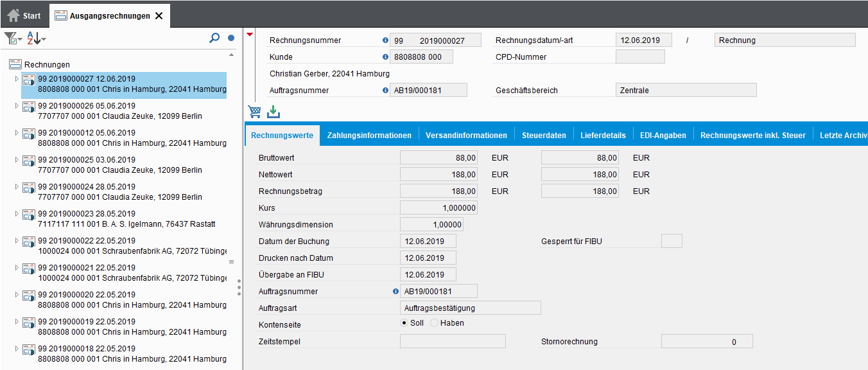
Task: Click info icon next to Rechnungsnummer
Action: [386, 40]
